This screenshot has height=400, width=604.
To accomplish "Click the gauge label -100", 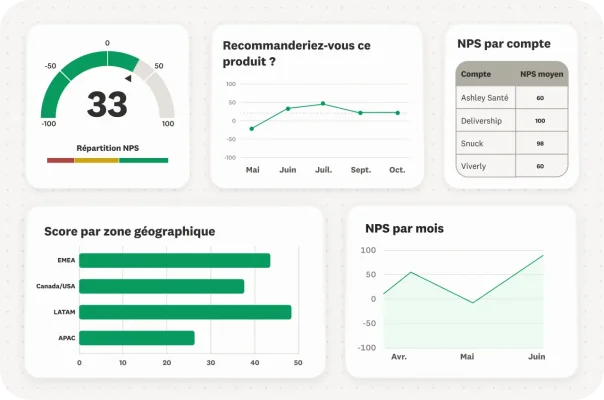I will [49, 124].
